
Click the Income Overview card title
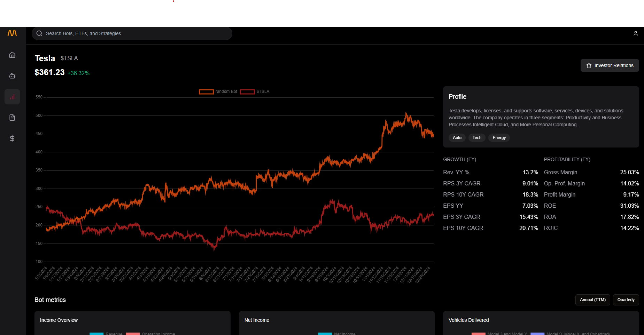(x=59, y=320)
